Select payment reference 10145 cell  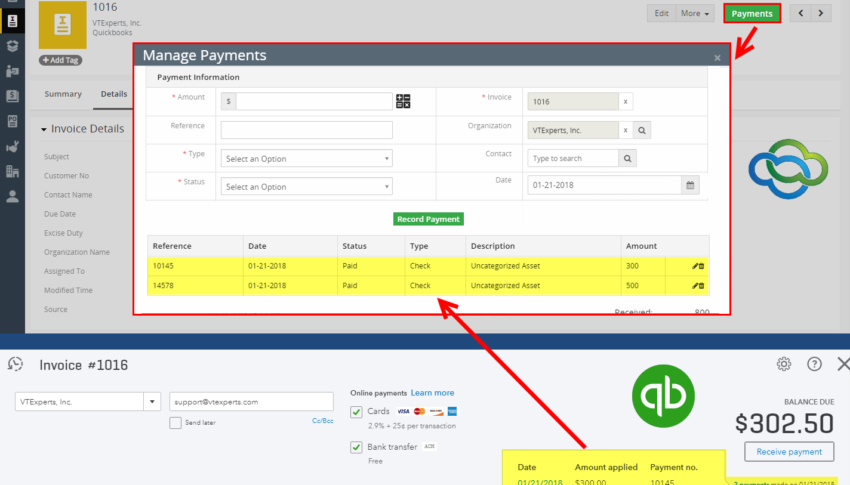click(195, 266)
